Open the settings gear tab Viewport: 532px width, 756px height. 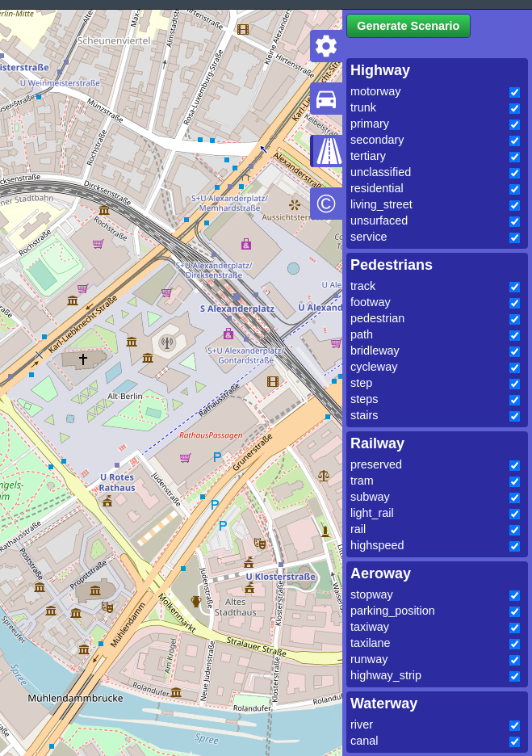pyautogui.click(x=326, y=46)
